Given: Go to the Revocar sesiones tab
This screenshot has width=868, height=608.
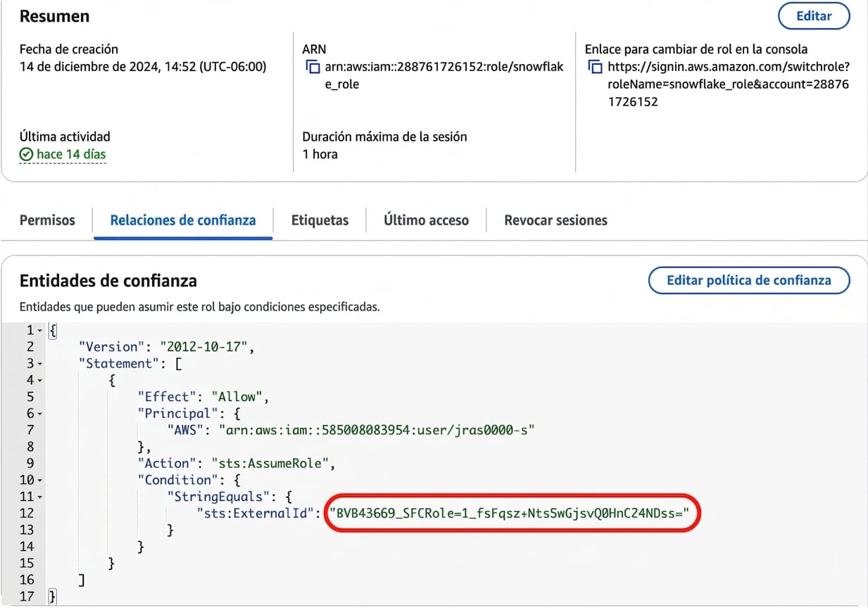Looking at the screenshot, I should click(x=555, y=220).
